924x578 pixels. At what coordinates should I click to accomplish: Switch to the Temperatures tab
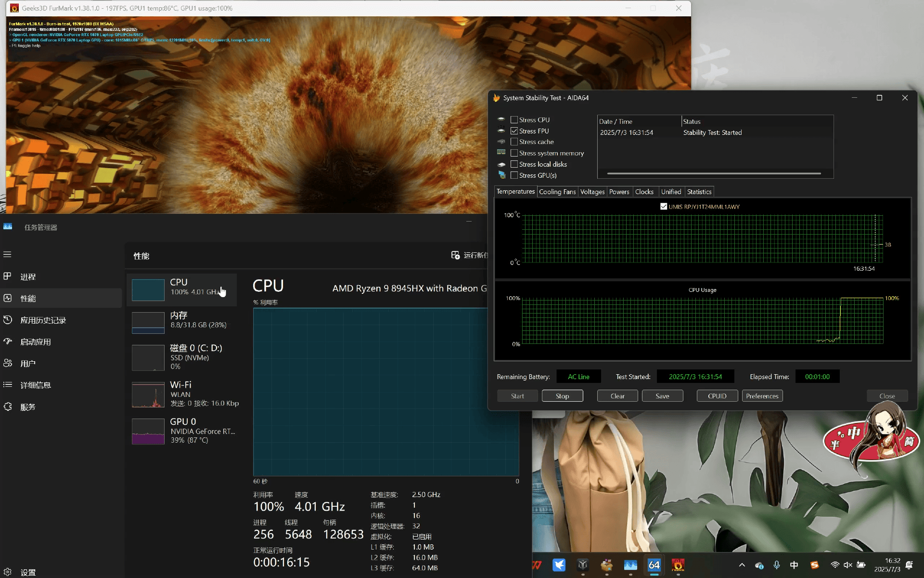point(515,191)
